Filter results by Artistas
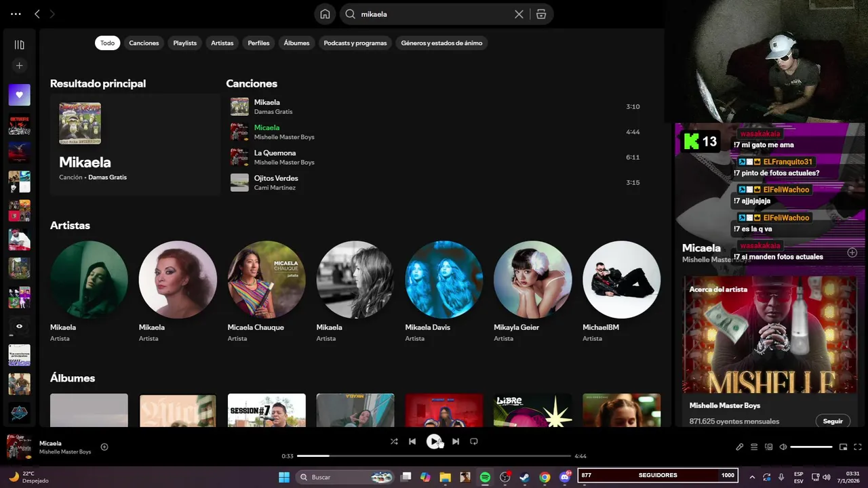 pos(222,43)
